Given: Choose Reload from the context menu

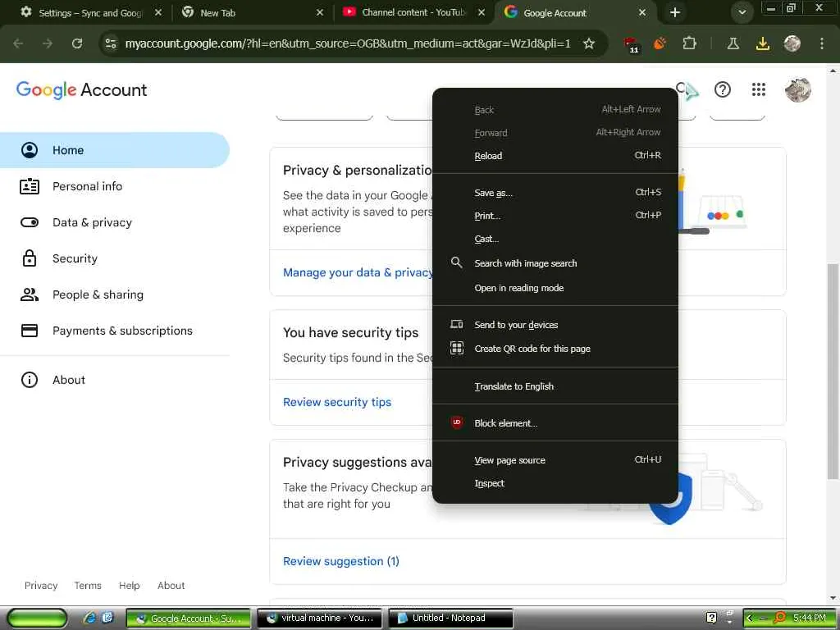Looking at the screenshot, I should pyautogui.click(x=555, y=156).
